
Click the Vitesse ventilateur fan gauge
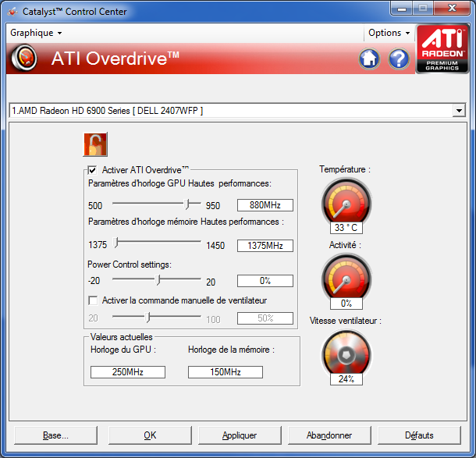pos(345,352)
